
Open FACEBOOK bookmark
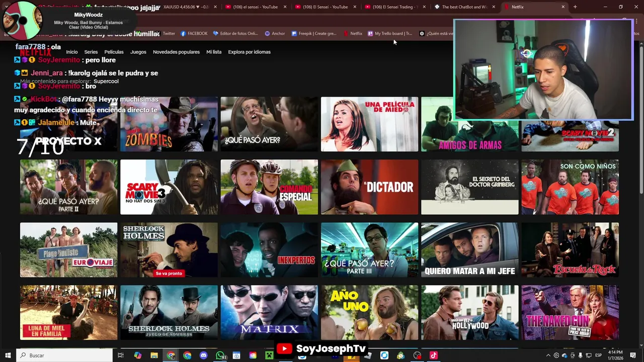click(194, 34)
